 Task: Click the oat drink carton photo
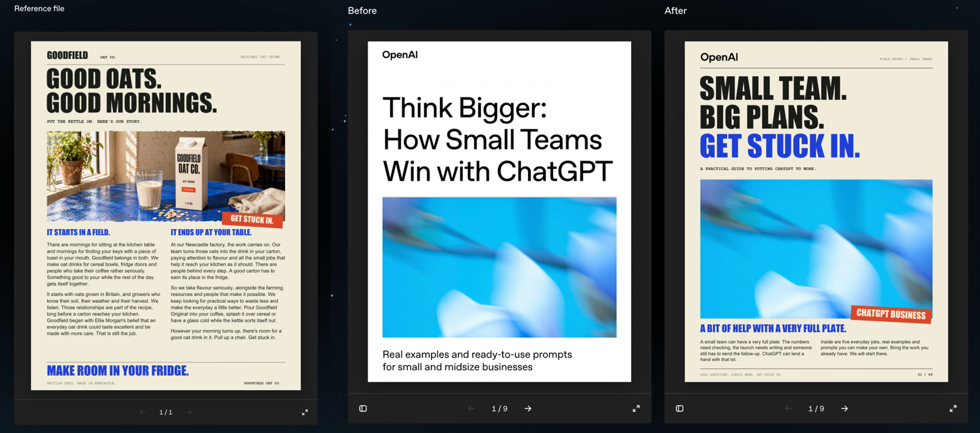tap(166, 176)
